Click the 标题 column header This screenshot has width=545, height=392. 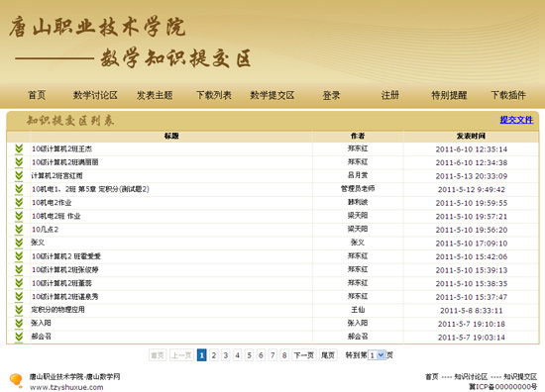pyautogui.click(x=171, y=136)
